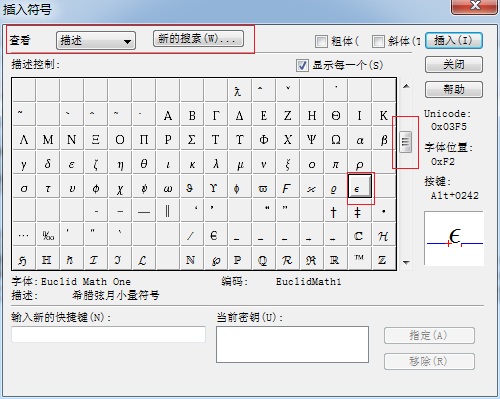Select lowercase eta η symbol
Screen dimensions: 500x399
point(120,164)
